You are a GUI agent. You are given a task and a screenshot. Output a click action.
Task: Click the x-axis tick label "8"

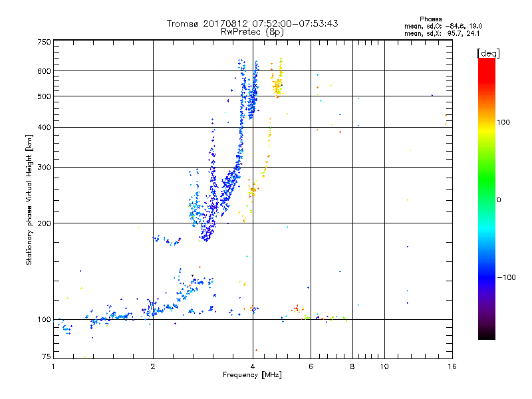click(x=352, y=366)
